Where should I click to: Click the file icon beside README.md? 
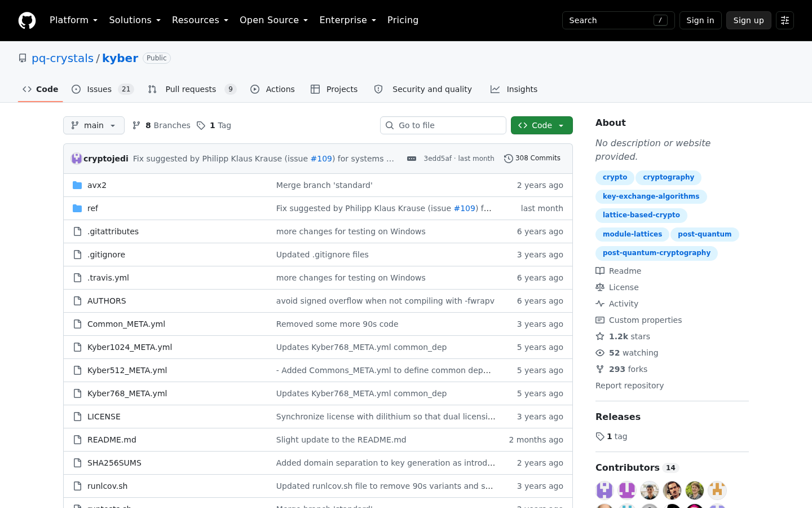click(x=77, y=440)
